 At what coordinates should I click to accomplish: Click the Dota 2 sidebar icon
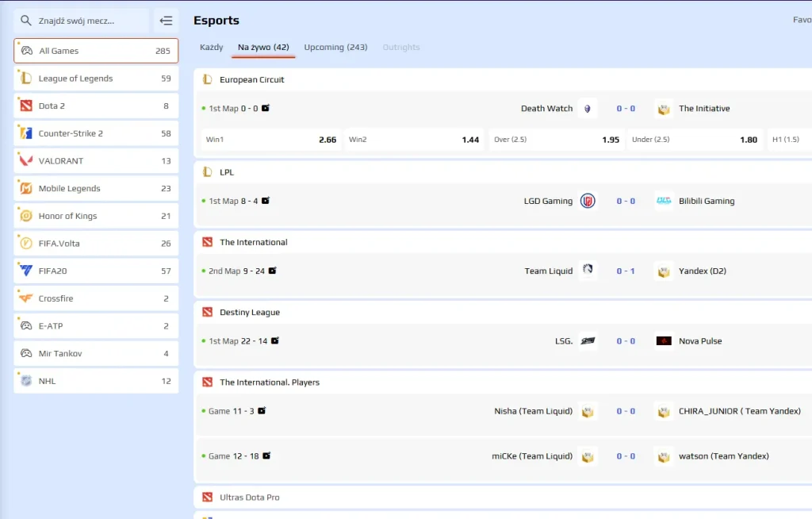pyautogui.click(x=26, y=106)
